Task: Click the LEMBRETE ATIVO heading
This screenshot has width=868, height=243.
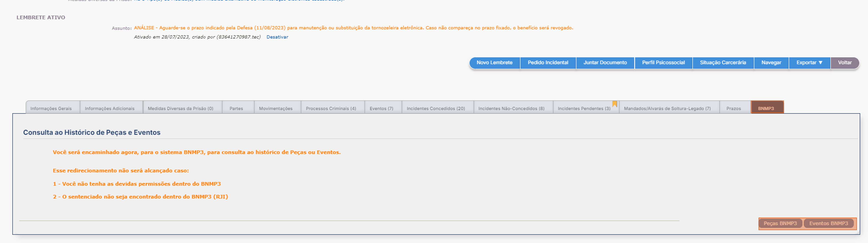Action: pyautogui.click(x=41, y=18)
